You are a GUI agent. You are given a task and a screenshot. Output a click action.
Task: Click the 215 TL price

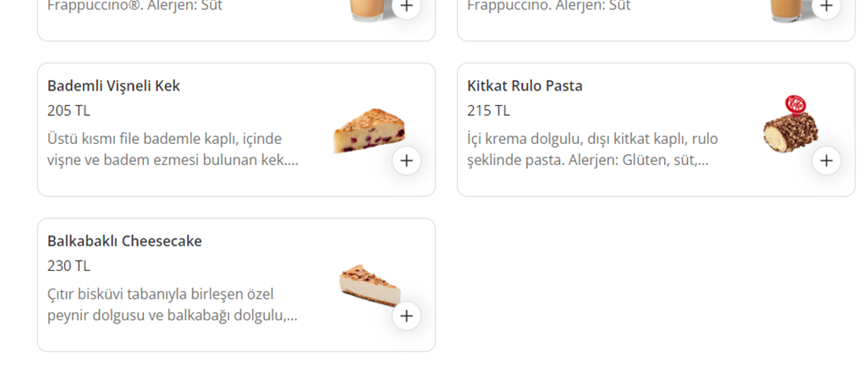488,110
